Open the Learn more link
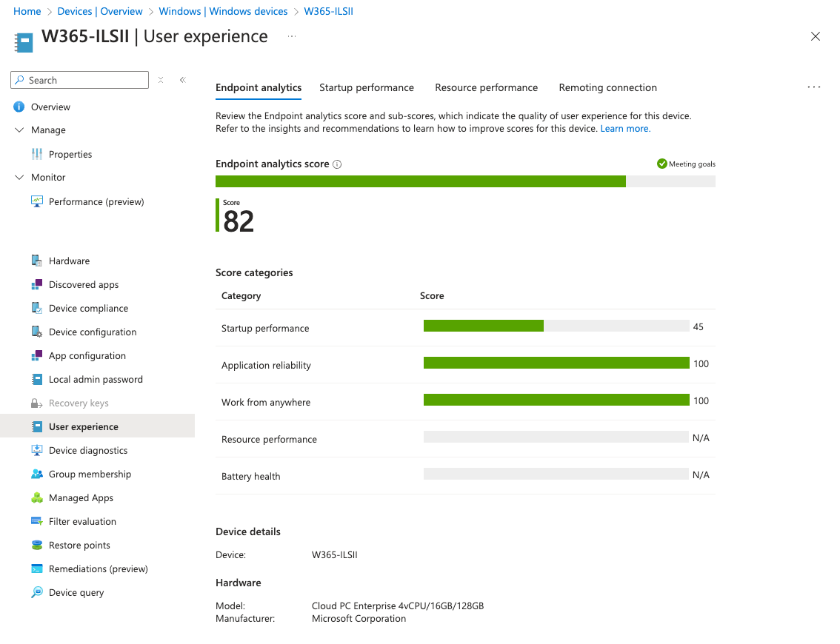Screen dimensions: 840x644 (x=625, y=129)
